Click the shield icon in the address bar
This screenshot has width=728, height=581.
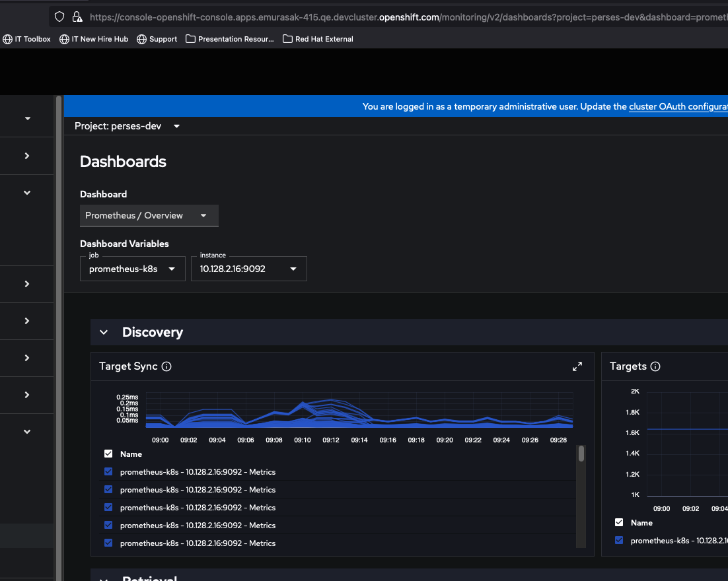coord(59,17)
